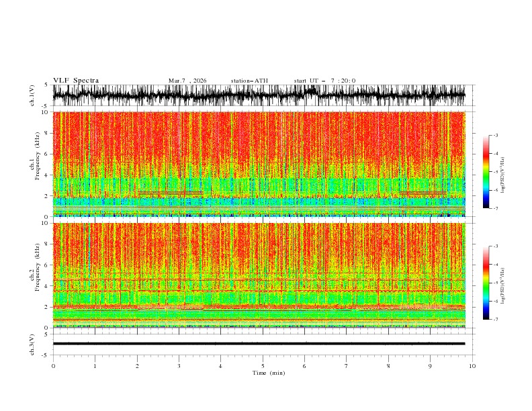This screenshot has height=411, width=532.
Task: Click inside the ch.2 spectrogram panel
Action: coord(259,275)
